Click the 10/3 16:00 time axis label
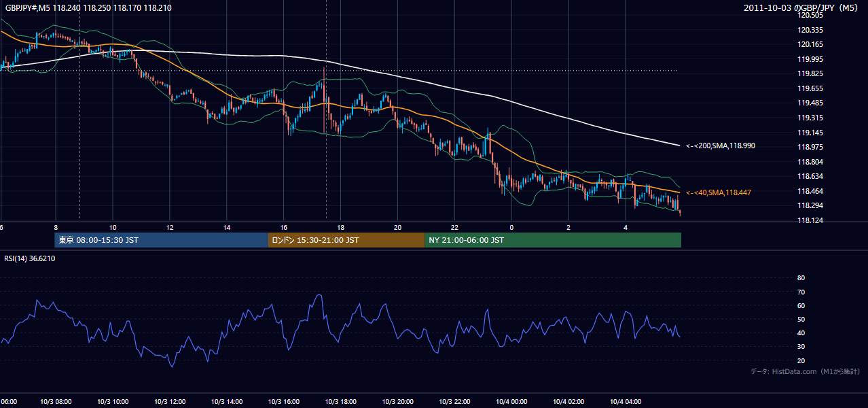 click(x=283, y=401)
